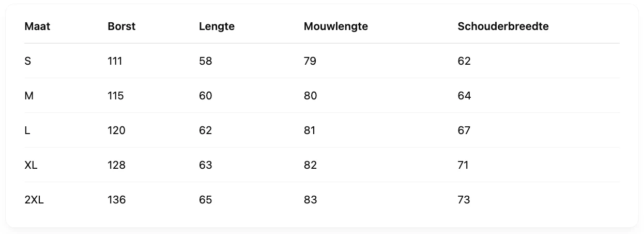Select Borst value 136 in 2XL row
The height and width of the screenshot is (234, 644).
pos(117,200)
